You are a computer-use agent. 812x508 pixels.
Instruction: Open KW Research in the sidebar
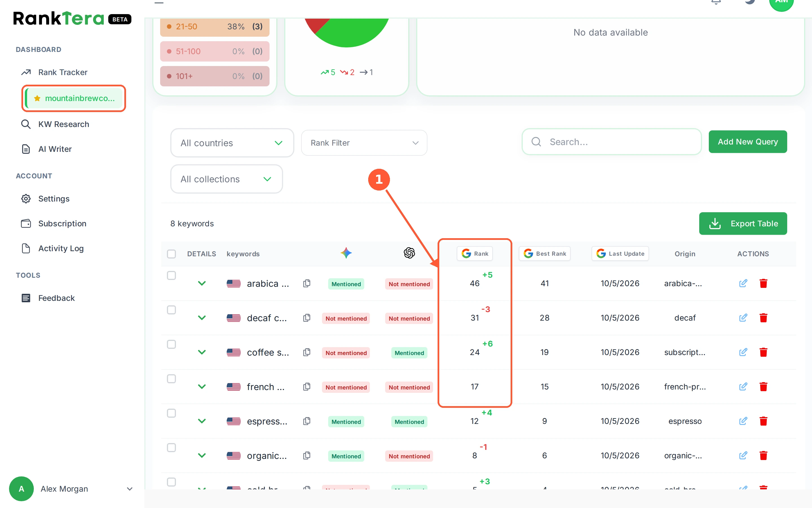63,124
